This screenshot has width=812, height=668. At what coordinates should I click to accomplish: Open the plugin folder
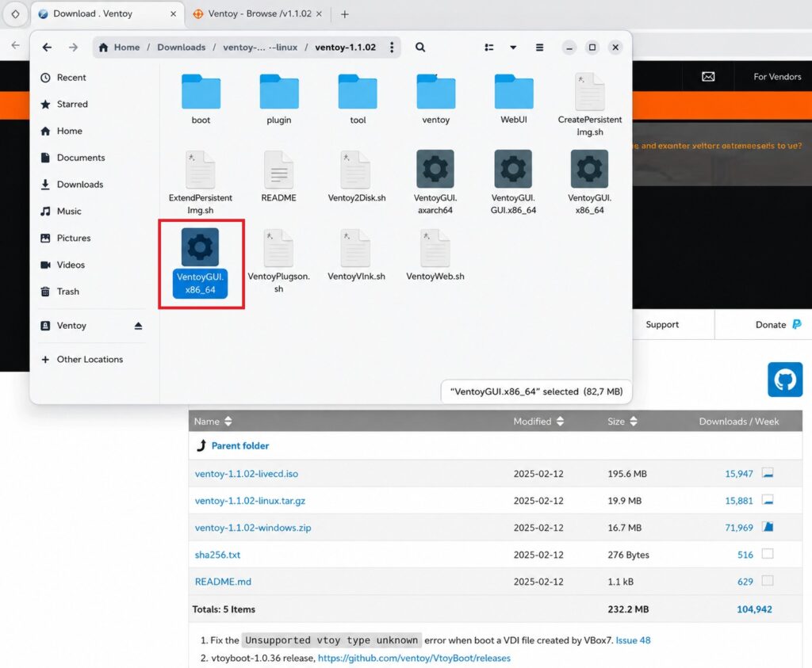[279, 99]
